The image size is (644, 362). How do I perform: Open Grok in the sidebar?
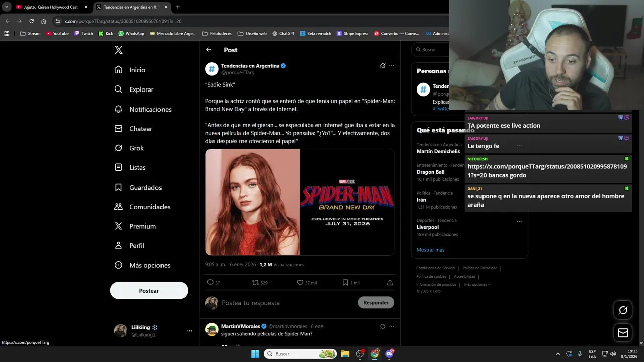(129, 148)
